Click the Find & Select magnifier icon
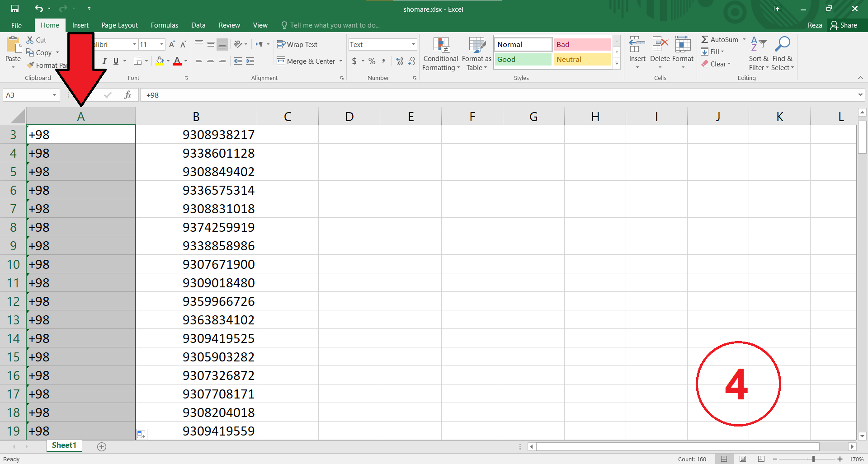This screenshot has width=868, height=464. [x=782, y=45]
